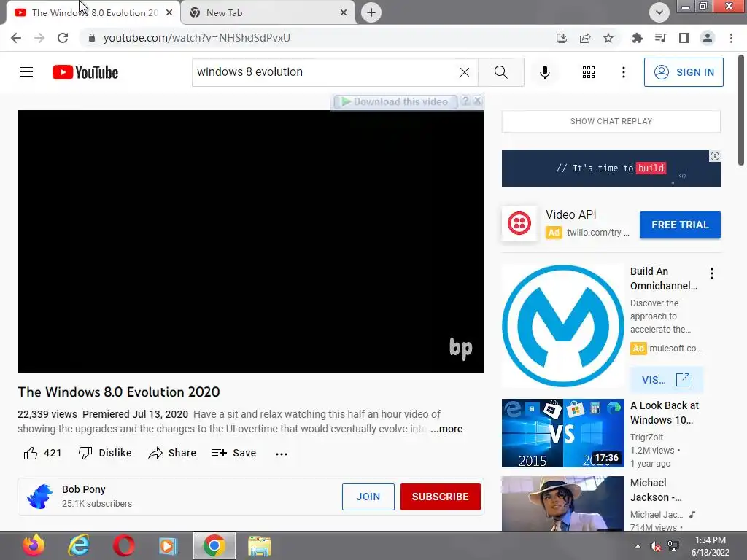Open ad info icon on banner

click(715, 156)
